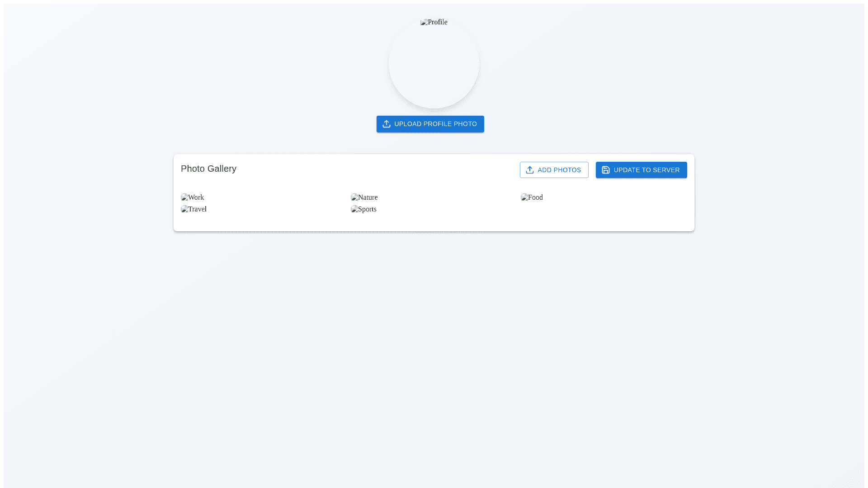Open the Nature gallery photo label

tap(368, 197)
